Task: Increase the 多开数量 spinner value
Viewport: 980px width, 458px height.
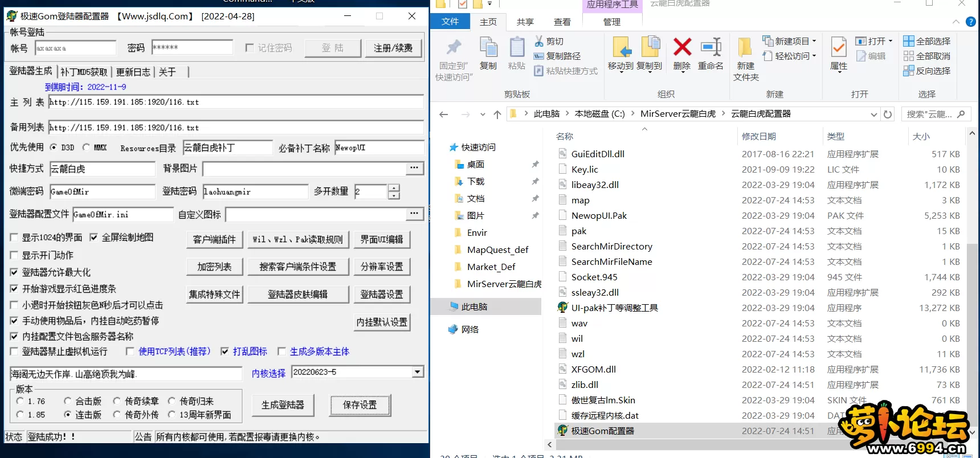Action: [394, 188]
